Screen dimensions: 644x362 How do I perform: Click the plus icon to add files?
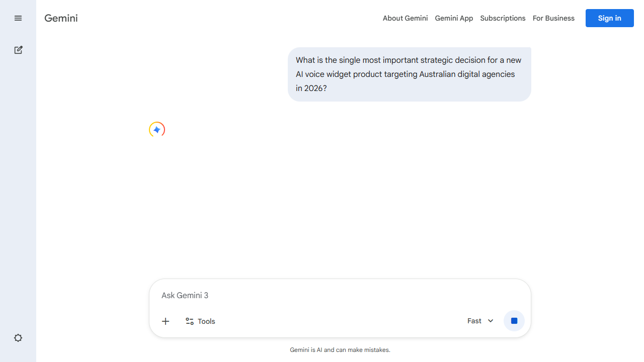[x=166, y=321]
